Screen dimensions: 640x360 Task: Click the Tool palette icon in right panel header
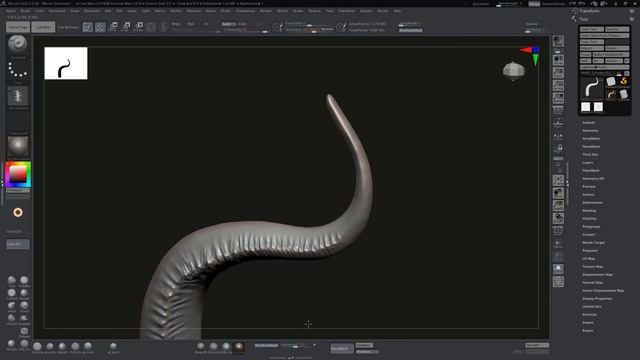point(575,19)
